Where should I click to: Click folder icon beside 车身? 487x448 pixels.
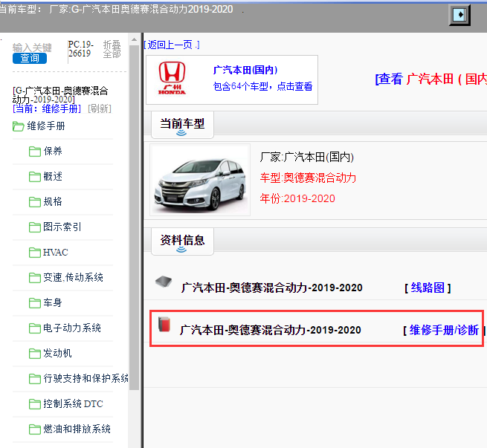point(35,303)
